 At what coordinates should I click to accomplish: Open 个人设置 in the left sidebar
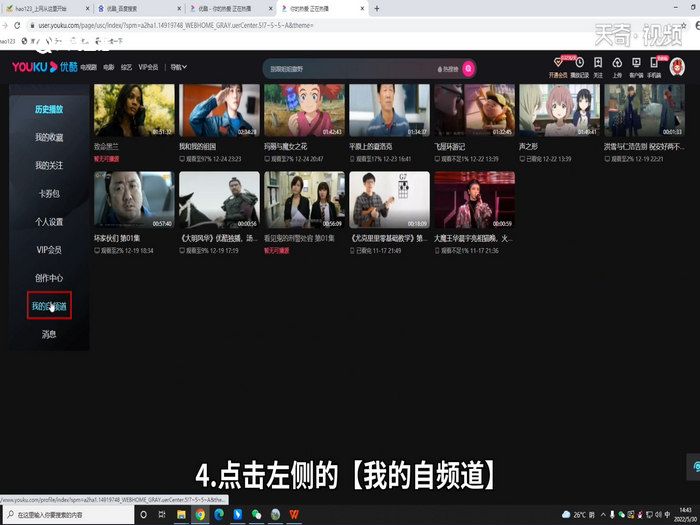tap(49, 221)
